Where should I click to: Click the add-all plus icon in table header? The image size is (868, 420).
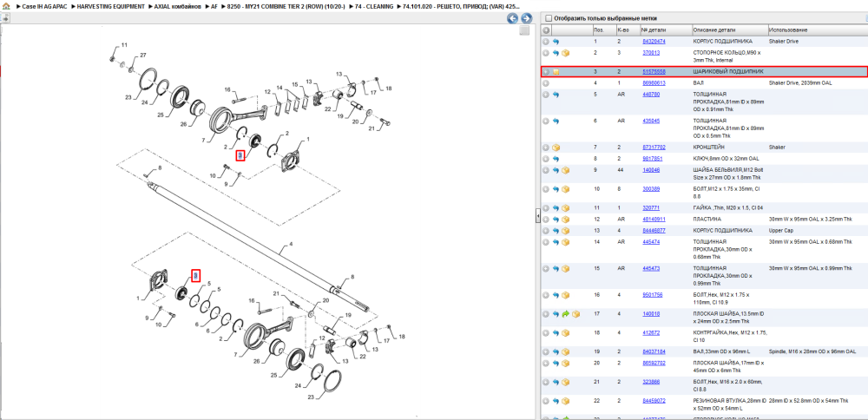tap(546, 30)
